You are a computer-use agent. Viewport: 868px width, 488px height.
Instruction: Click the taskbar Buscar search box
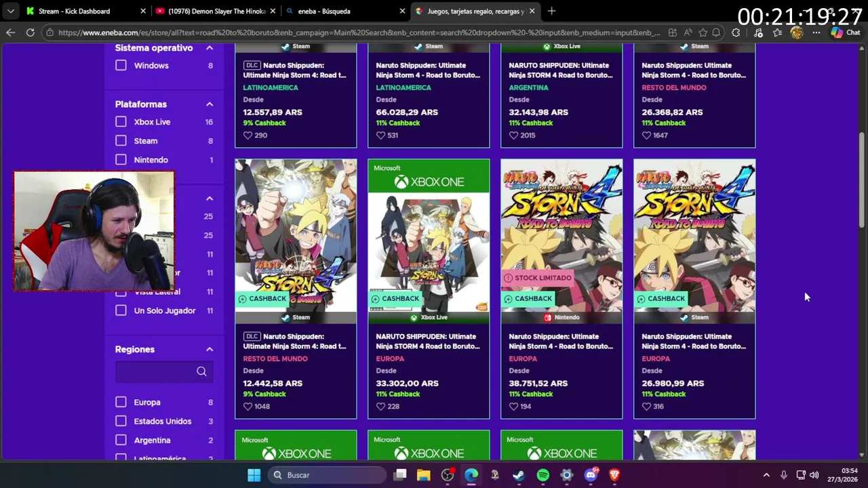(x=326, y=475)
